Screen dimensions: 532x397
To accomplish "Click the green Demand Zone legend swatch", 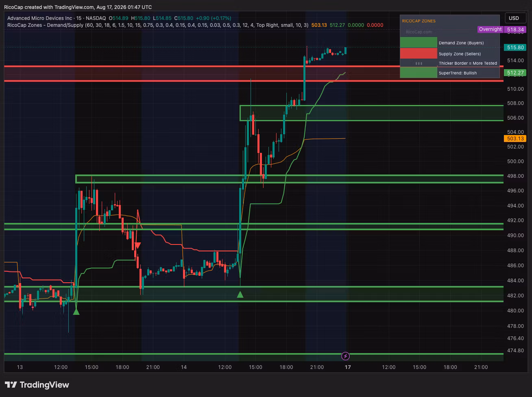I will pos(418,43).
